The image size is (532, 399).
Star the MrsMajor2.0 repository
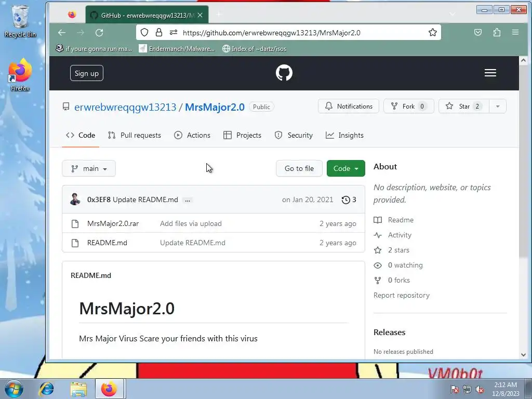(464, 107)
